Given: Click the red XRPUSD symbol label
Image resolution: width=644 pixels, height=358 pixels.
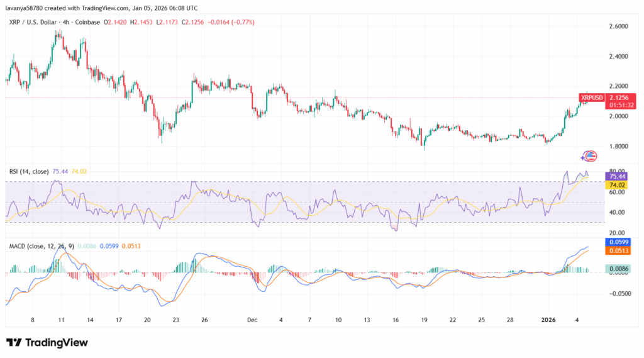Looking at the screenshot, I should coord(592,98).
